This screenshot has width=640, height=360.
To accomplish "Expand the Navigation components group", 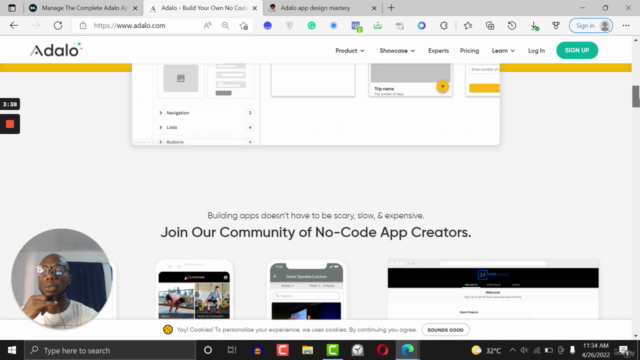I will coord(206,113).
